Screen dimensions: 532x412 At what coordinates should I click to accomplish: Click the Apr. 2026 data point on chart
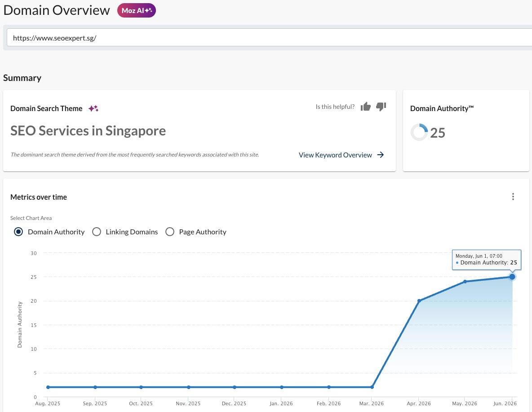coord(419,301)
